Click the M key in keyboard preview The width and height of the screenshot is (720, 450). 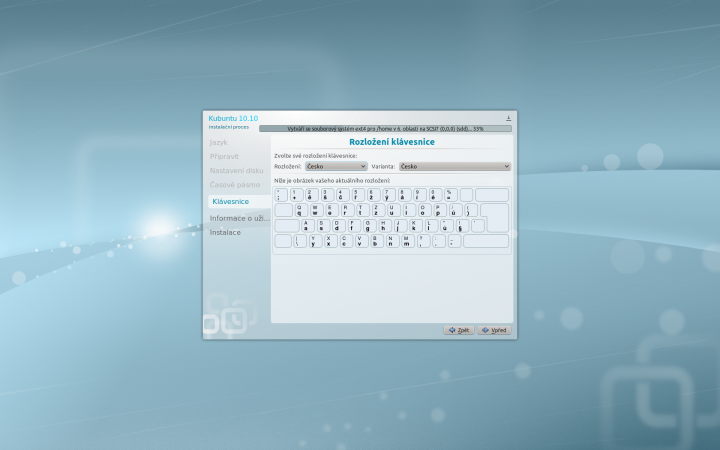click(408, 241)
